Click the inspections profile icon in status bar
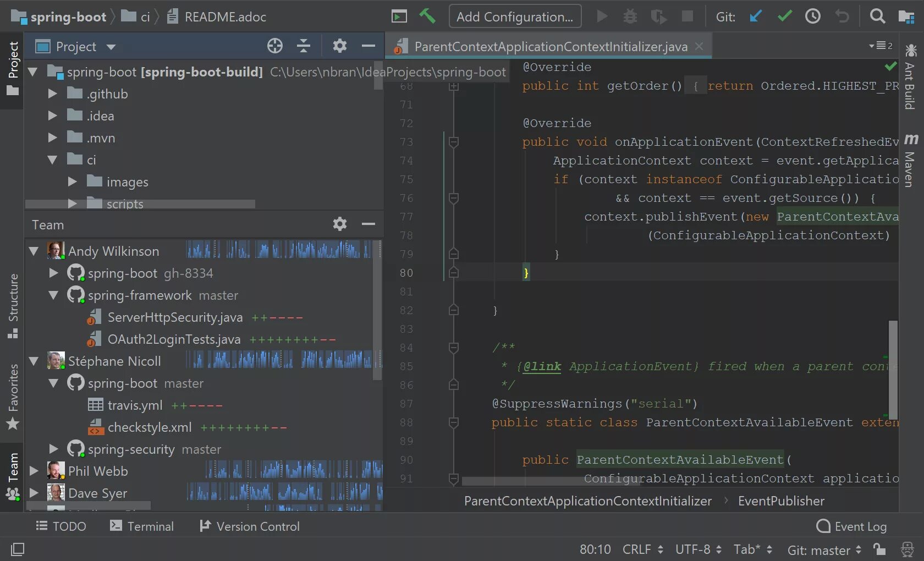 pyautogui.click(x=908, y=549)
